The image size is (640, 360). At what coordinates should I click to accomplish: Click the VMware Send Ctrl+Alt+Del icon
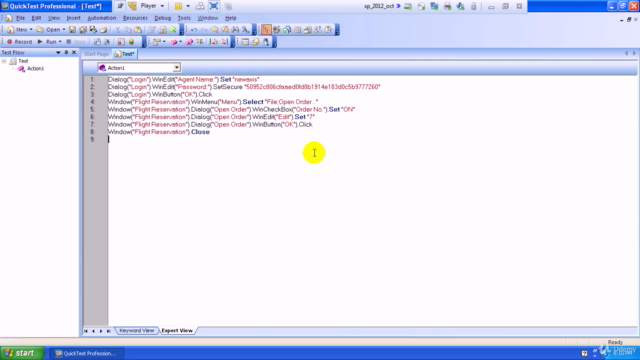click(x=200, y=6)
